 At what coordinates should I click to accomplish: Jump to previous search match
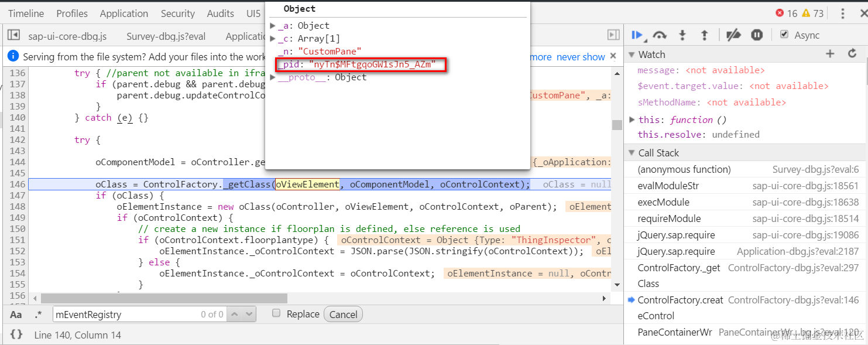click(x=235, y=314)
